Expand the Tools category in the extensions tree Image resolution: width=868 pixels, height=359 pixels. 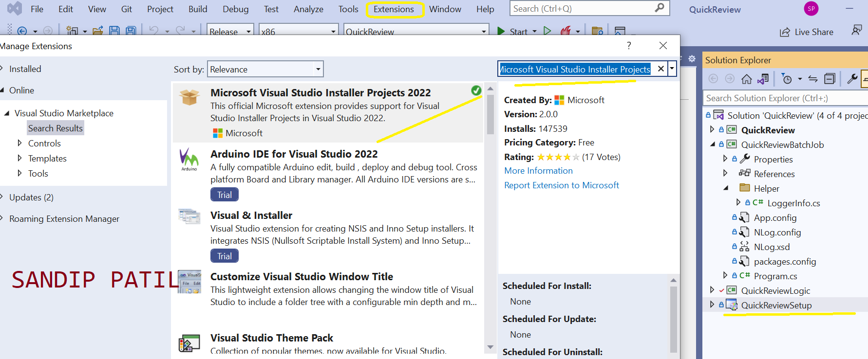pos(19,173)
